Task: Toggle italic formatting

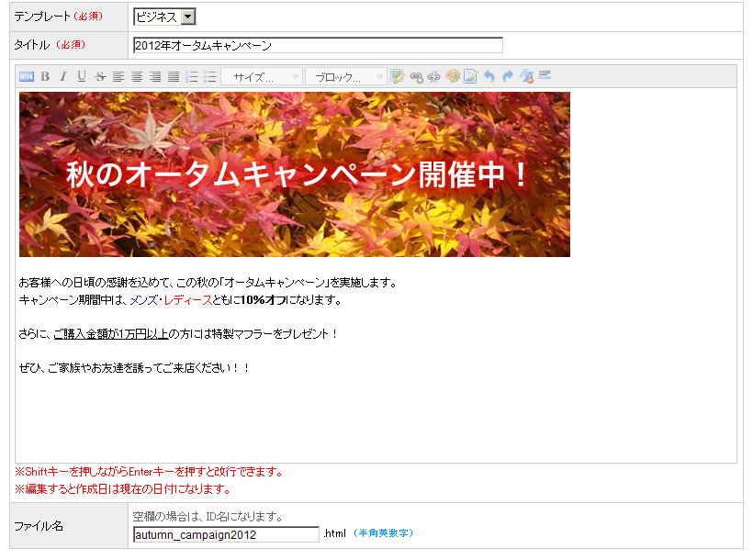Action: [63, 77]
